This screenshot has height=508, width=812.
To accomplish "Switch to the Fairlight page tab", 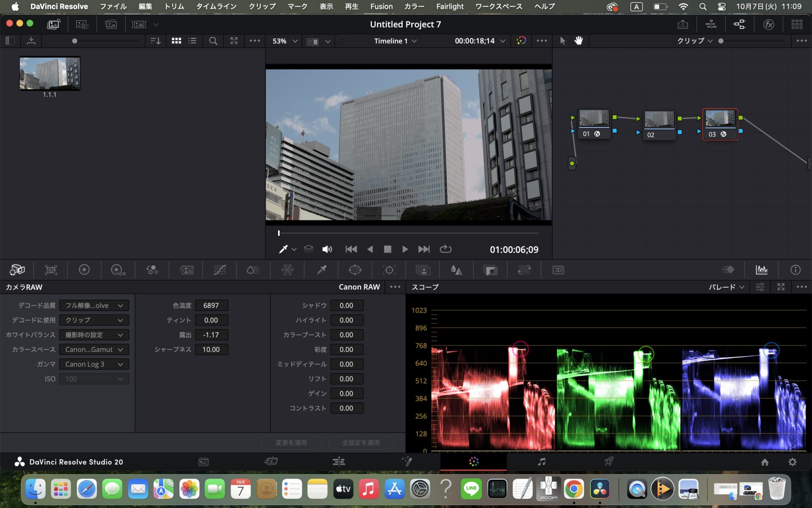I will [542, 462].
